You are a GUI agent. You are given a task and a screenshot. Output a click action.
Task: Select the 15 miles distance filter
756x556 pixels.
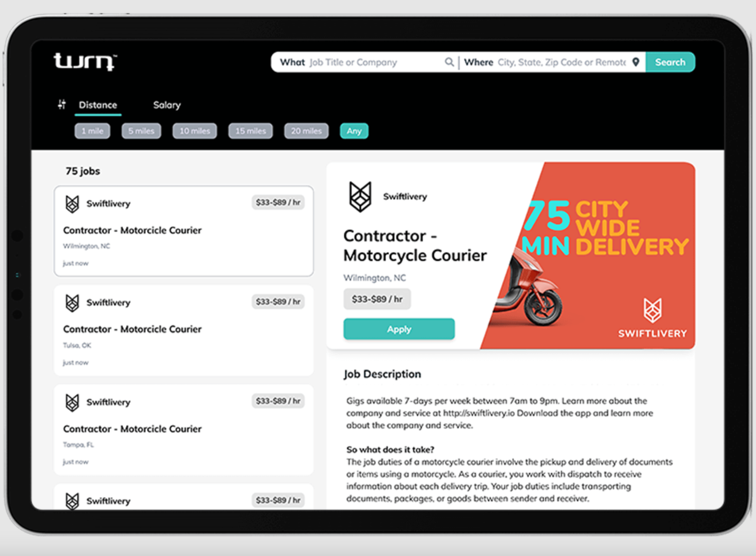point(250,131)
